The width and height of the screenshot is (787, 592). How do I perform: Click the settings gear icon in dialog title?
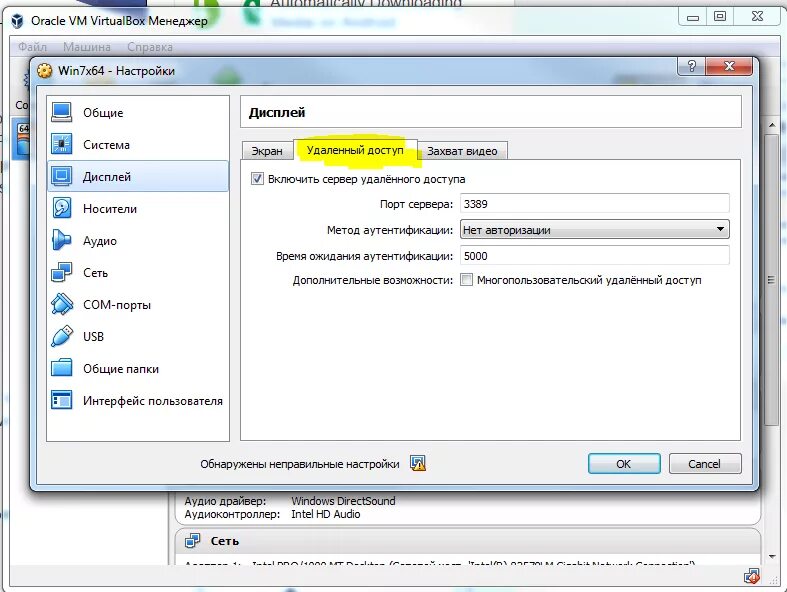[x=45, y=71]
